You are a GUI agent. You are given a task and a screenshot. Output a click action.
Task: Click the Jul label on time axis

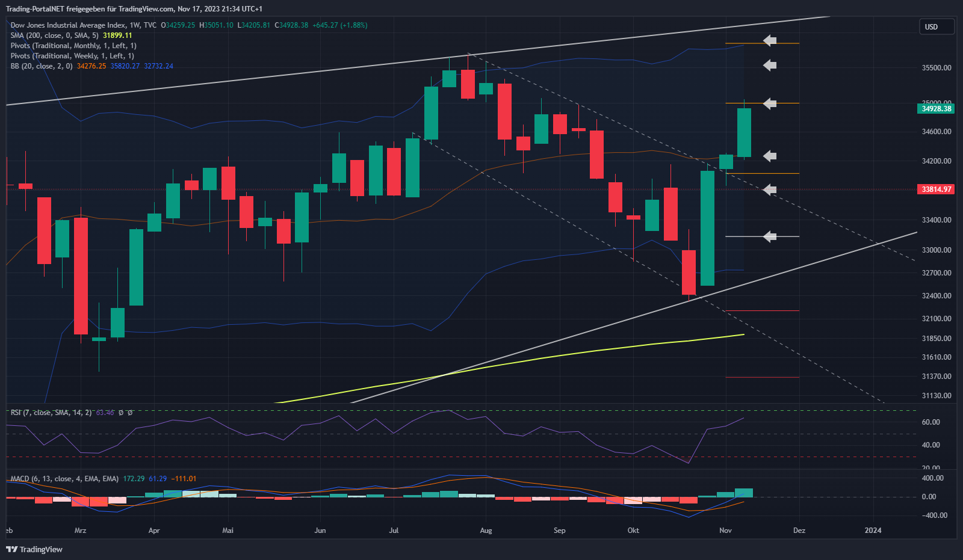click(394, 531)
